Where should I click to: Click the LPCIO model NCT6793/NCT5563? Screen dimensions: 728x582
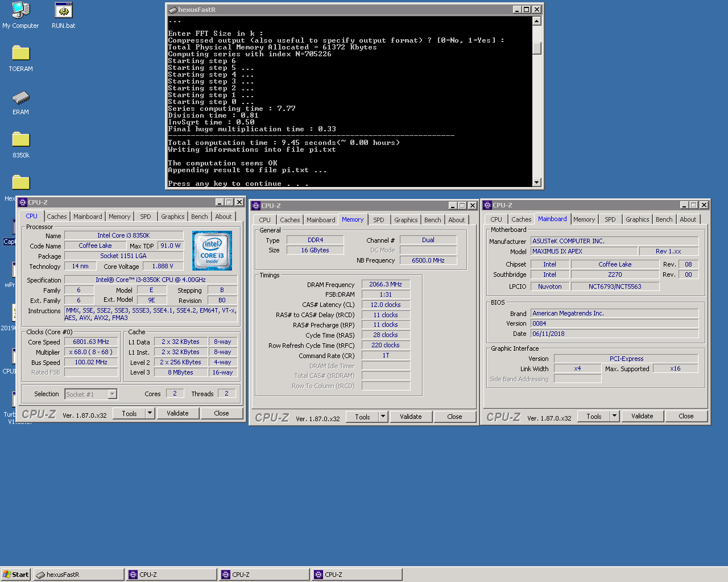[x=615, y=286]
